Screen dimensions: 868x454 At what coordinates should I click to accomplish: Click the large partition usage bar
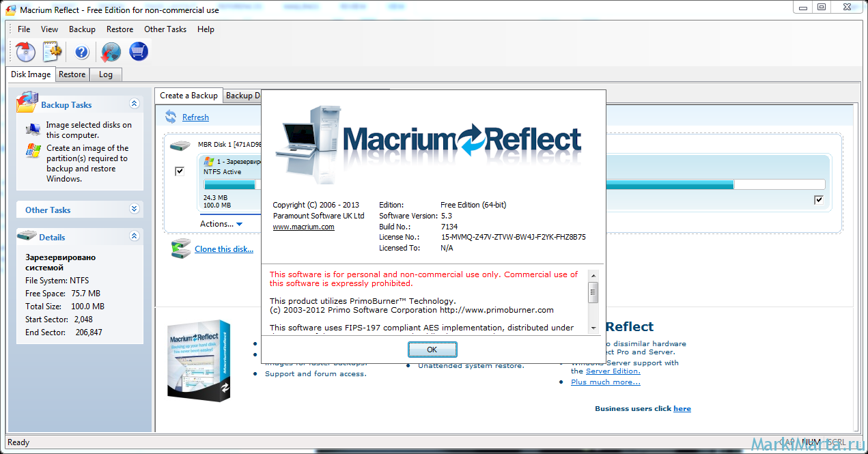pos(715,184)
